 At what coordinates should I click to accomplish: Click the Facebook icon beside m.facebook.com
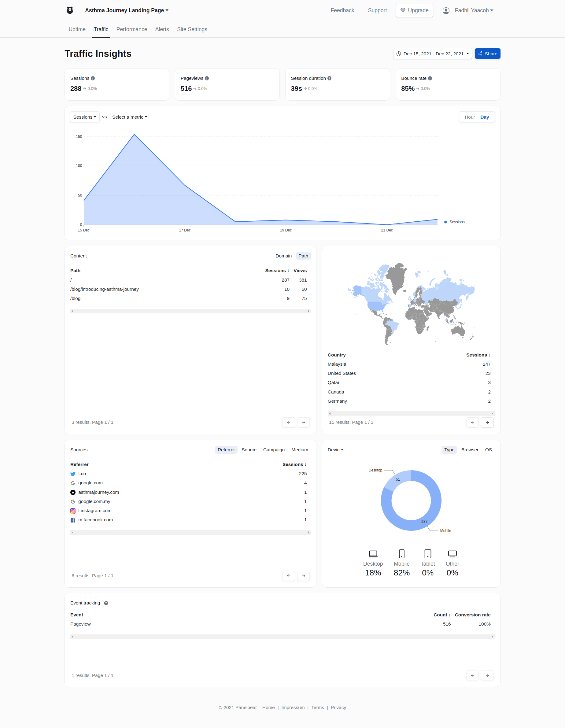coord(73,520)
